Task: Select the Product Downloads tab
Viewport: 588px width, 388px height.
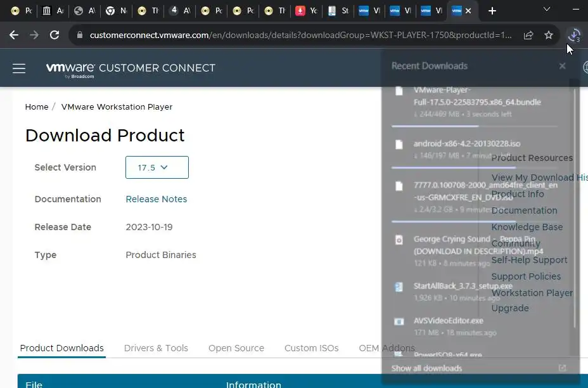Action: pos(62,348)
